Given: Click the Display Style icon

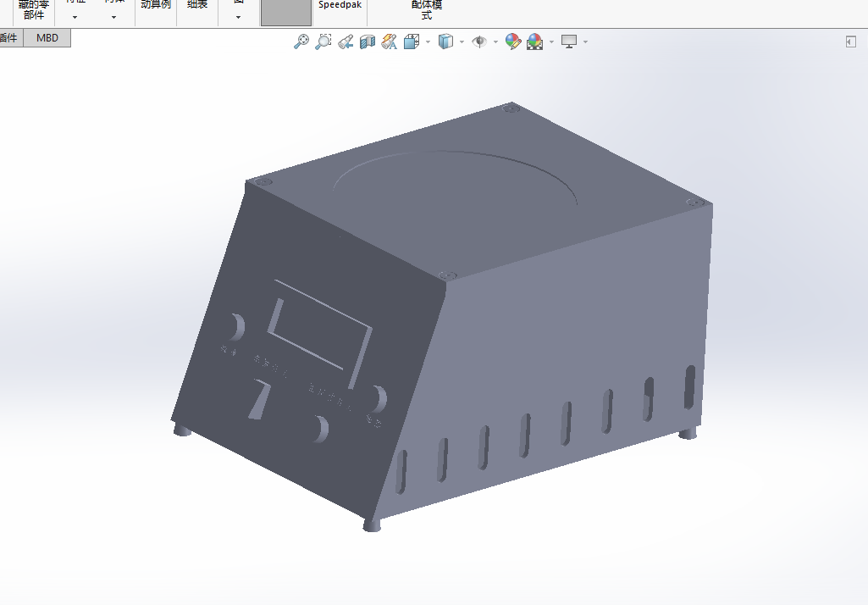Looking at the screenshot, I should [x=445, y=42].
